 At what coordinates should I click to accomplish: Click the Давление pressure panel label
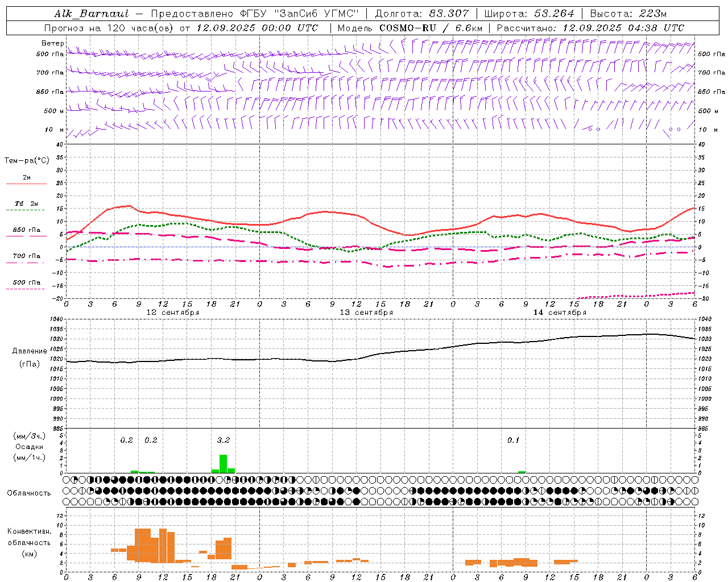(x=30, y=351)
